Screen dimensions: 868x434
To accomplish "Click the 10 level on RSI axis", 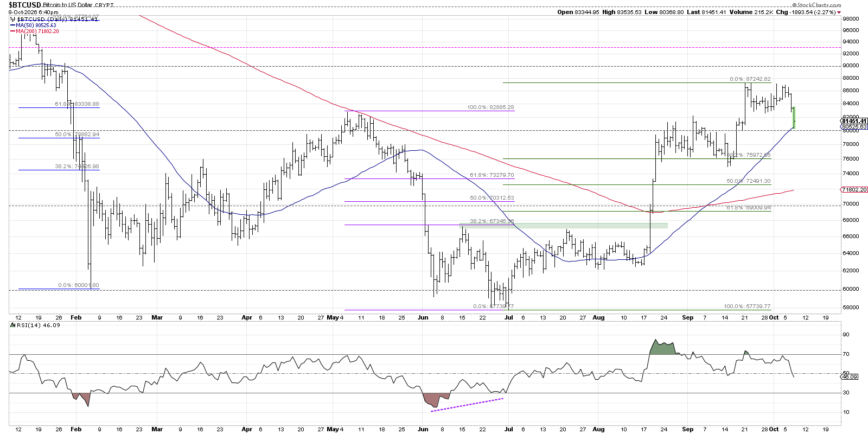I will coord(846,412).
